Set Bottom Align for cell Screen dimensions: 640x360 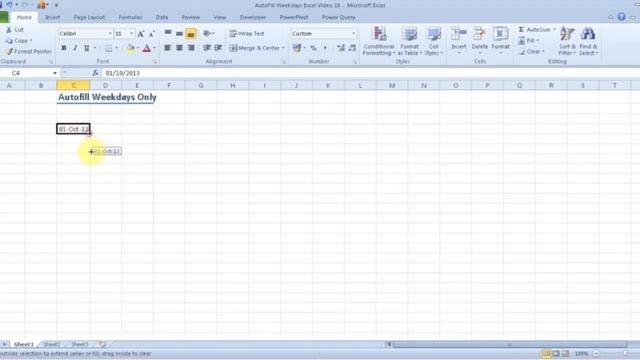pos(191,33)
